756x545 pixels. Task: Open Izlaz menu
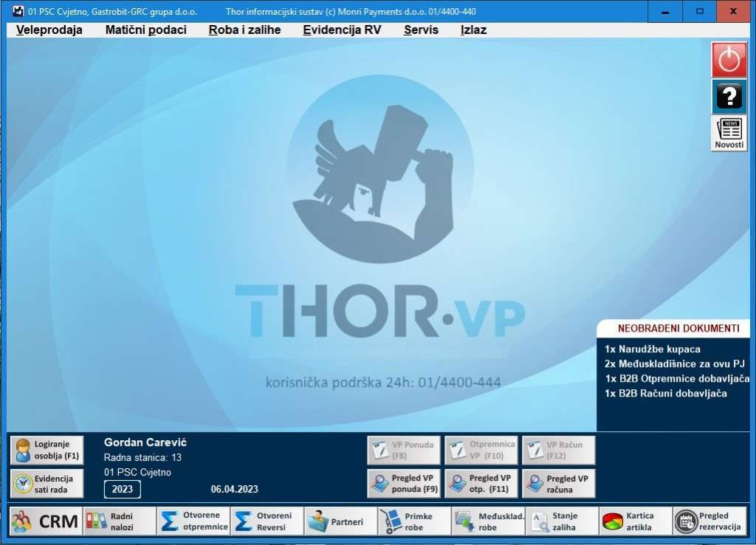(473, 30)
